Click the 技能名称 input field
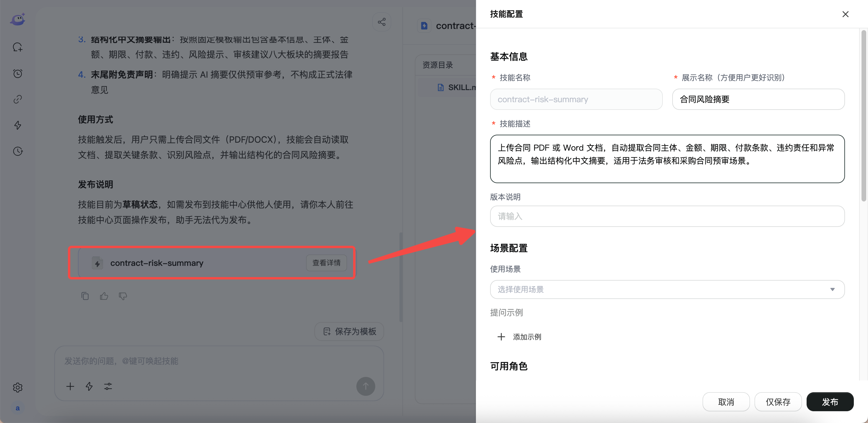The image size is (868, 423). (x=576, y=99)
